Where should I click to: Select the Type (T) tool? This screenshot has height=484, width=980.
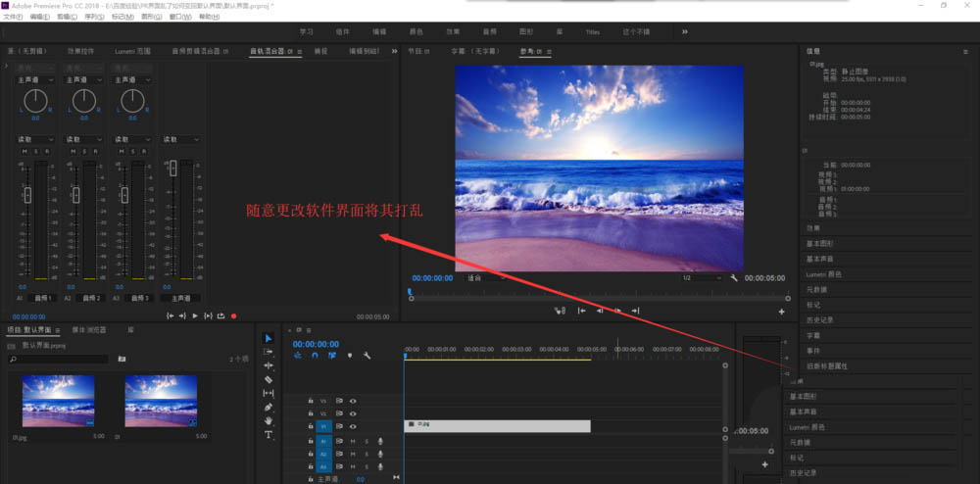pyautogui.click(x=269, y=434)
